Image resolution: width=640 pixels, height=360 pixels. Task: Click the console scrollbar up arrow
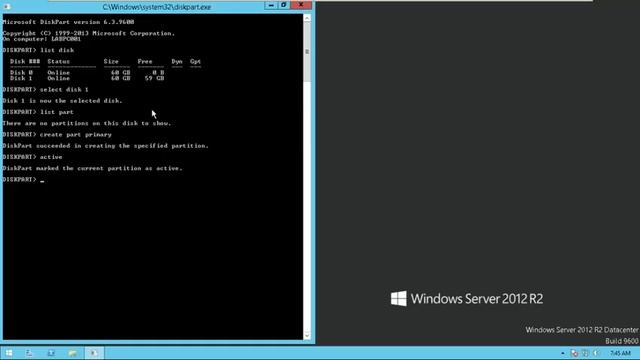point(307,18)
